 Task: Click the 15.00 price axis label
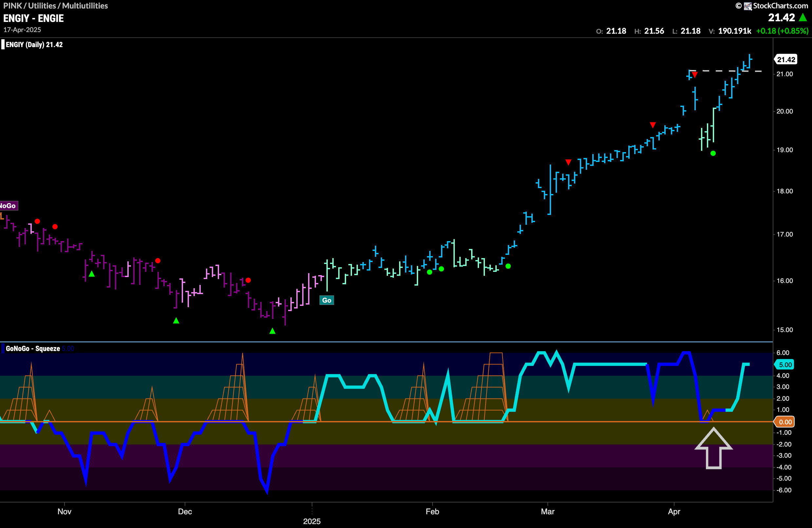785,330
